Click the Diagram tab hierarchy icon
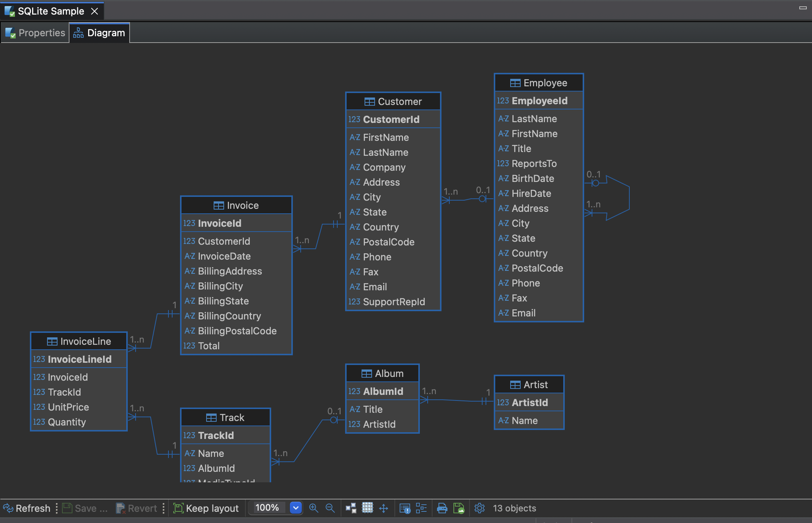This screenshot has height=523, width=812. pos(78,33)
